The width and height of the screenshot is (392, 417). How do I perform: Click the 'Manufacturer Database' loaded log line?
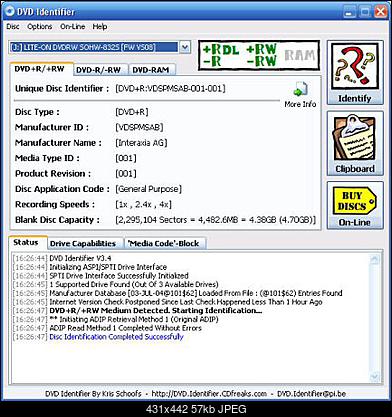(196, 293)
